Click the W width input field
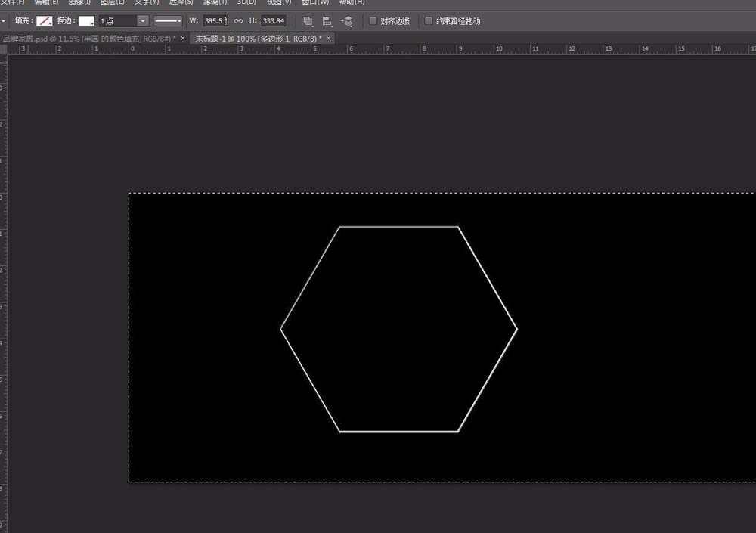Image resolution: width=756 pixels, height=533 pixels. coord(215,21)
